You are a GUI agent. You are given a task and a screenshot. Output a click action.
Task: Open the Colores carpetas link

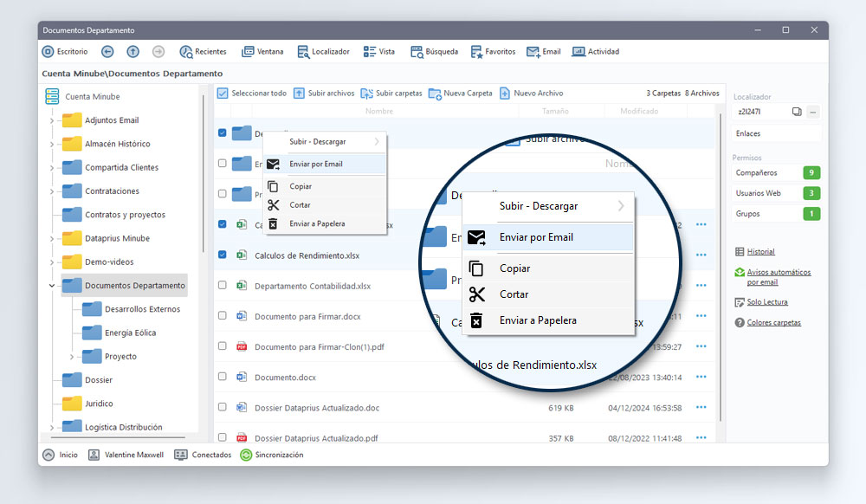pos(773,322)
